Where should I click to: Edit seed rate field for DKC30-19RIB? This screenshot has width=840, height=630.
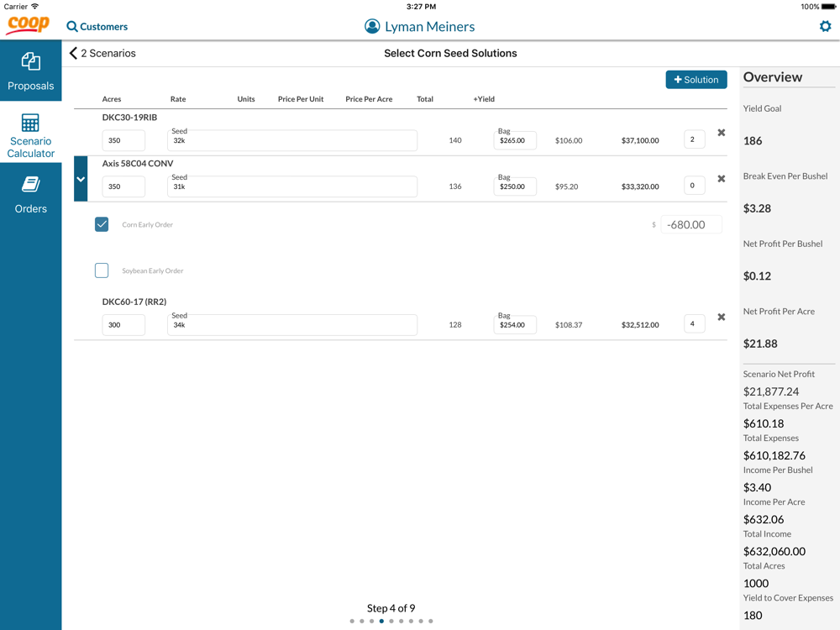tap(292, 140)
